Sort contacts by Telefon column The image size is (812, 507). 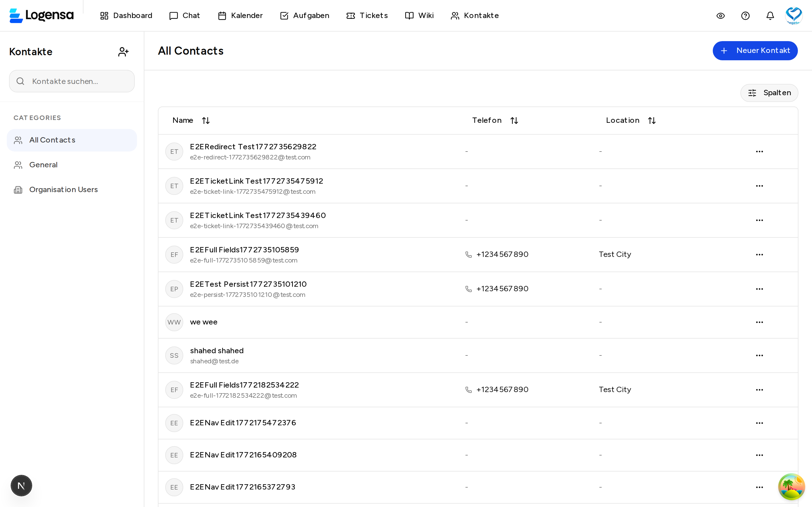514,120
